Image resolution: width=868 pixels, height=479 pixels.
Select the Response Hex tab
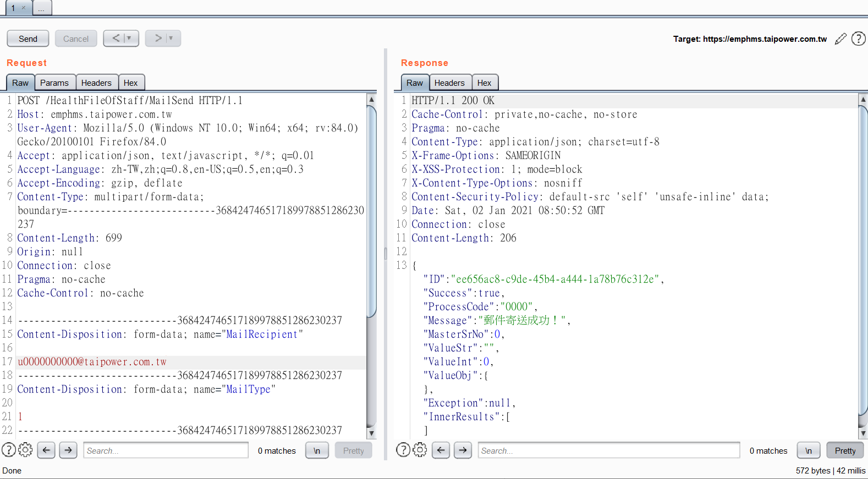click(485, 82)
